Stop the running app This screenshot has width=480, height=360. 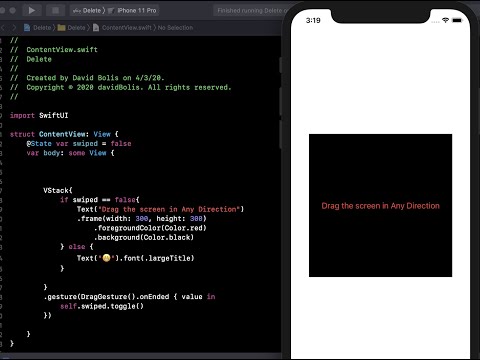pyautogui.click(x=56, y=11)
